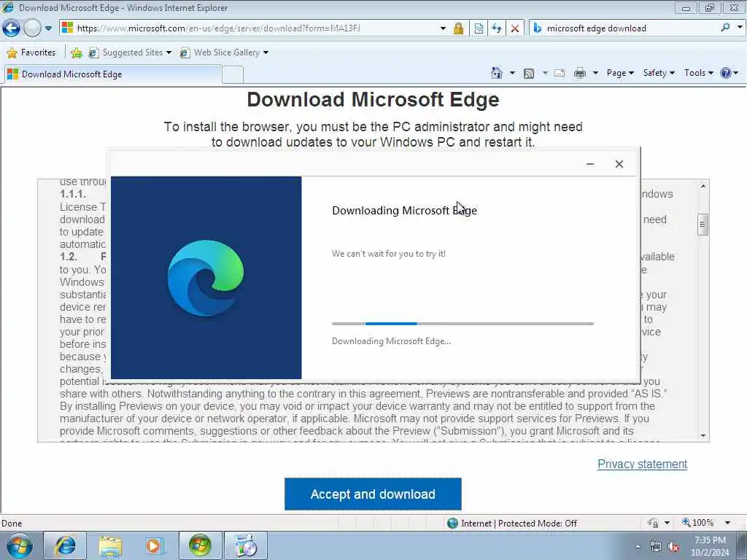The width and height of the screenshot is (747, 560).
Task: Click the Windows flag taskbar item
Action: [200, 545]
